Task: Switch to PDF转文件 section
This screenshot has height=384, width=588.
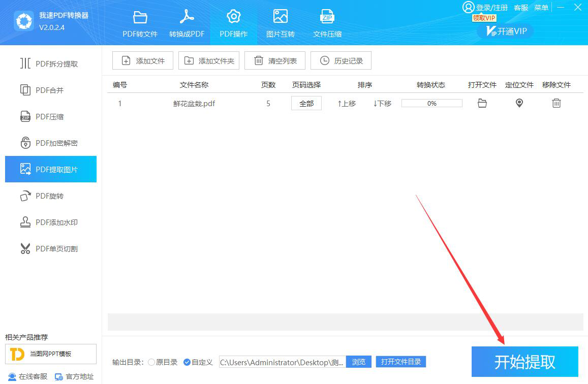Action: (140, 23)
